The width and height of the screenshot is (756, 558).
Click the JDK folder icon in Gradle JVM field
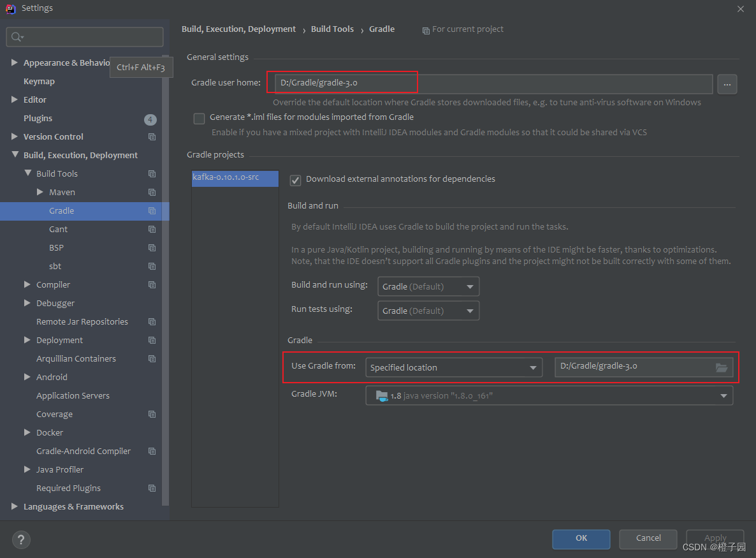(x=381, y=396)
